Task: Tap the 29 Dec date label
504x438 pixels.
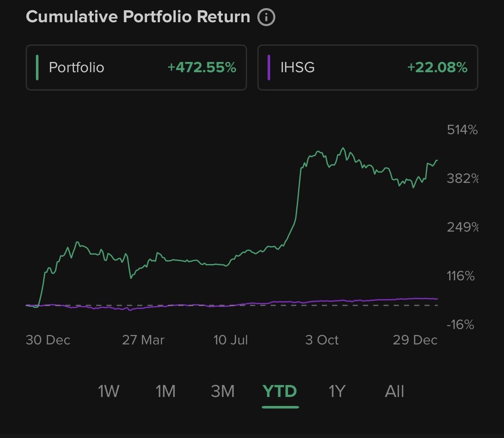Action: point(415,340)
